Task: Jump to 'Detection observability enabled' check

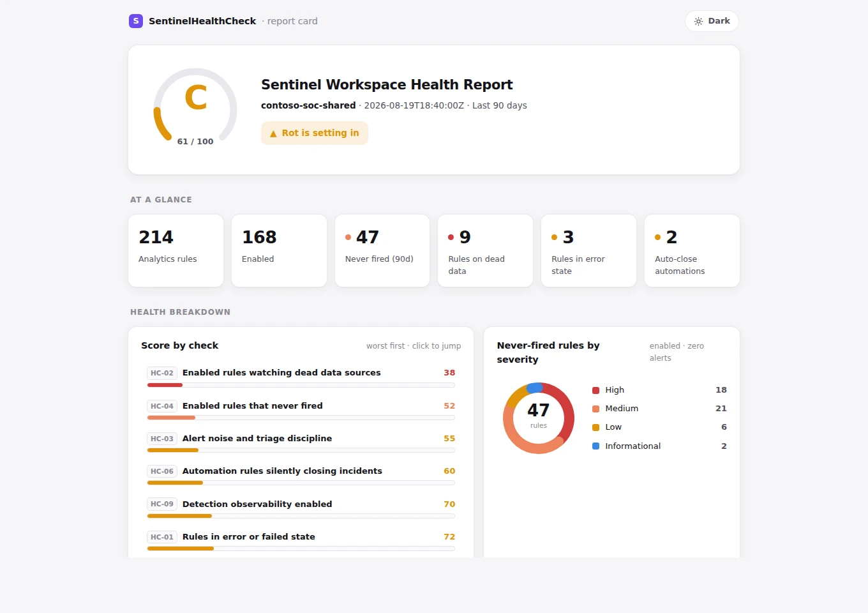Action: point(301,508)
